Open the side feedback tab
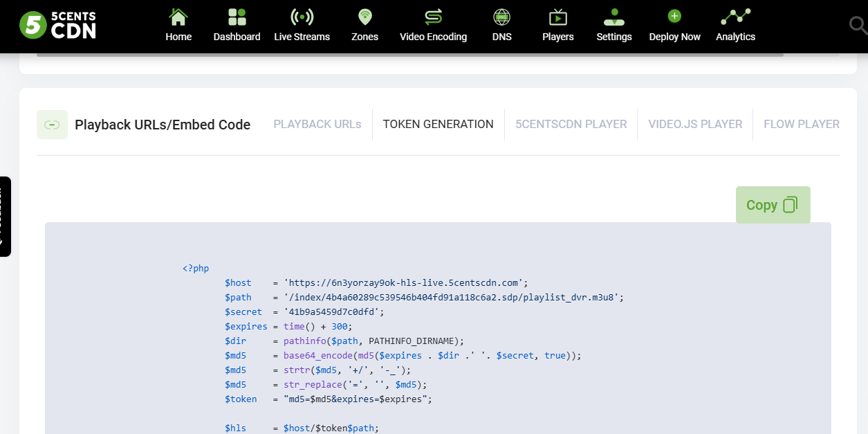 tap(5, 217)
